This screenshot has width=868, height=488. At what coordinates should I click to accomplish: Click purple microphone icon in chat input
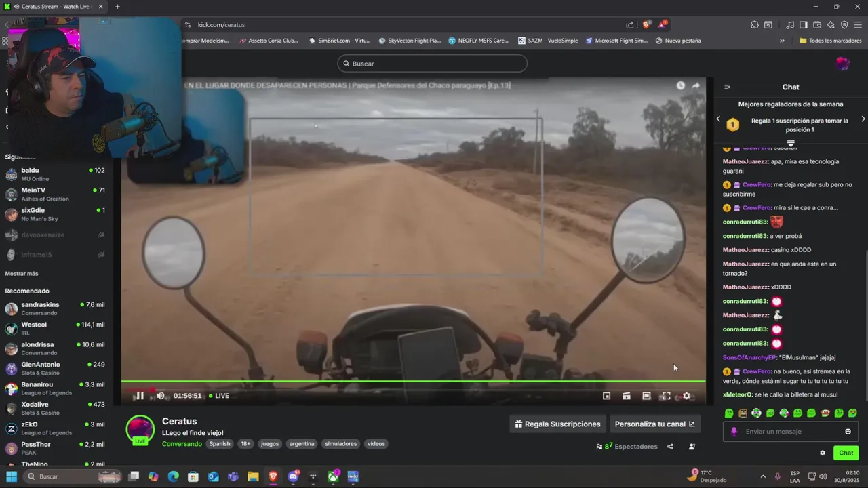coord(734,432)
